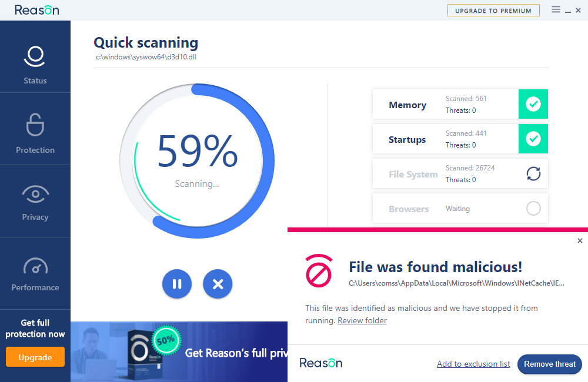Click the File was found malicious heading
Viewport: 588px width, 382px height.
coord(435,267)
